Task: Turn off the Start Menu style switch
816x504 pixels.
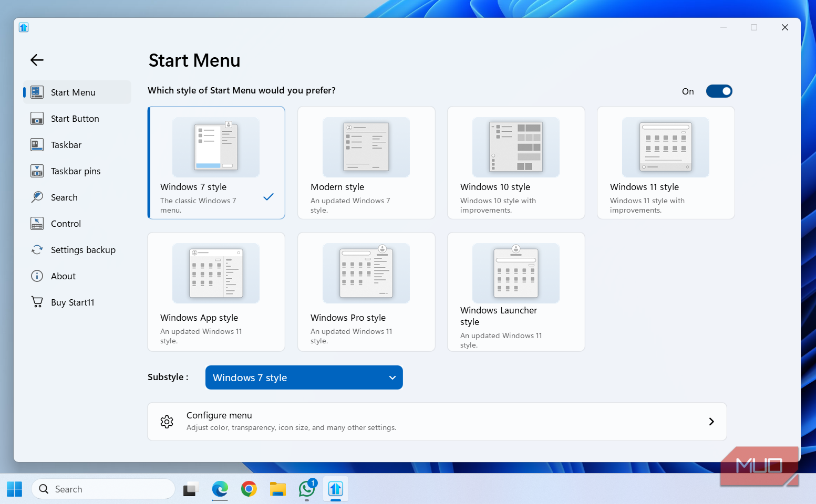Action: [719, 91]
